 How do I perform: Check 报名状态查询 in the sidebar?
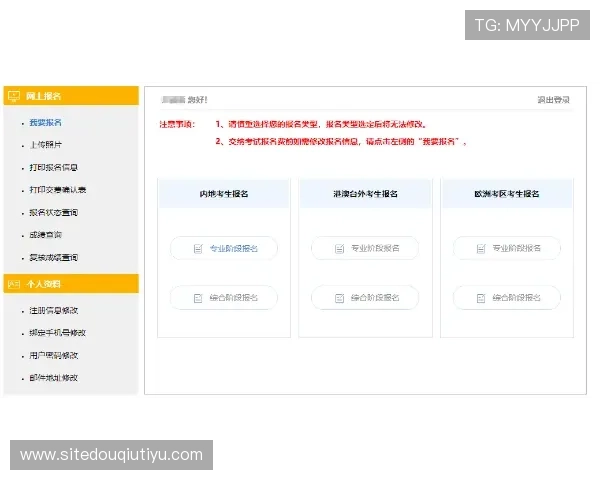[x=54, y=212]
